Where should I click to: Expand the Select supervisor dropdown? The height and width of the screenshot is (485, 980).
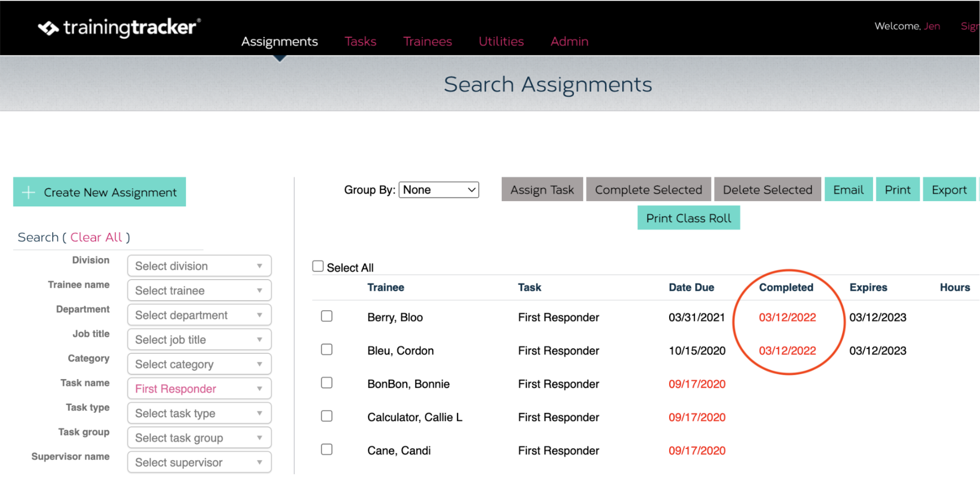click(200, 462)
